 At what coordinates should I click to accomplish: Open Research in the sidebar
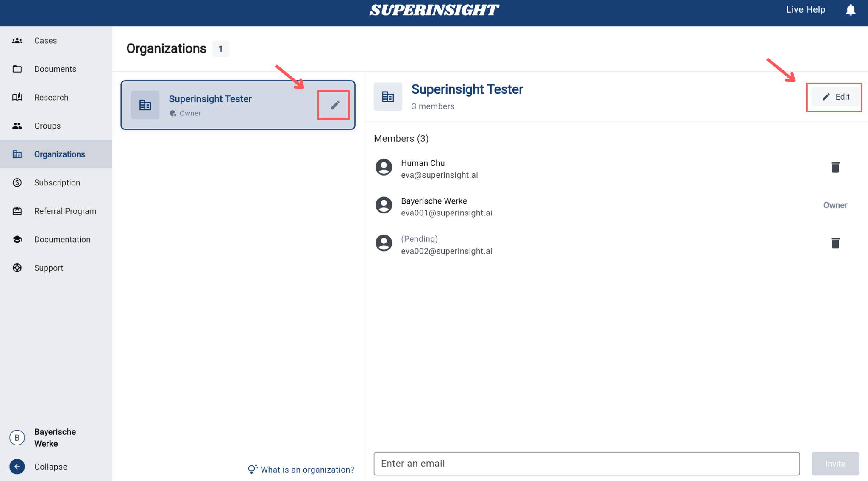click(x=56, y=97)
